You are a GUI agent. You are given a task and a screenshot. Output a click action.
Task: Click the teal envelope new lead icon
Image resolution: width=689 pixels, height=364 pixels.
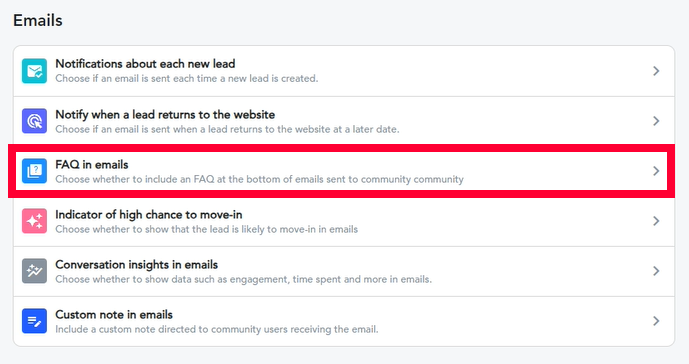(34, 71)
